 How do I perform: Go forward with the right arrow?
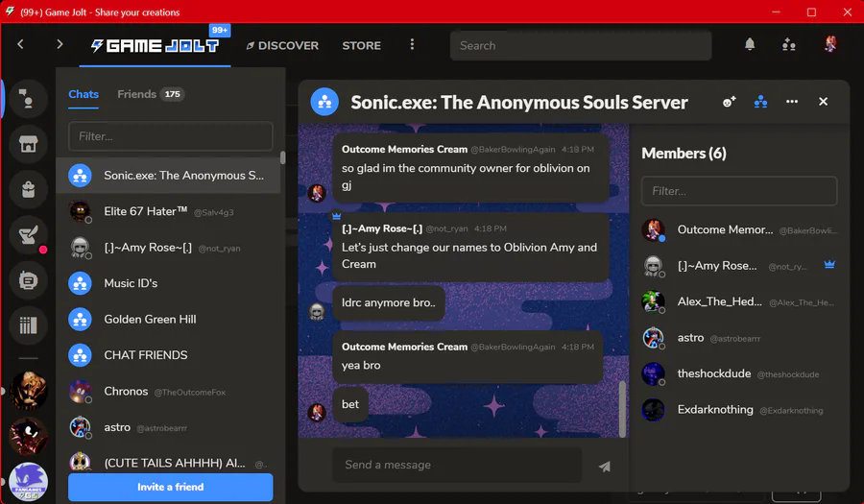60,44
